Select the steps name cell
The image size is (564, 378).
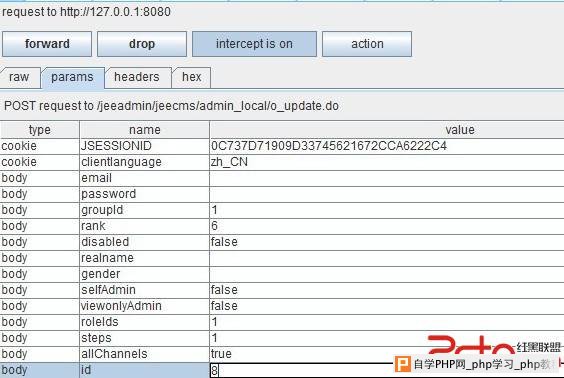click(x=144, y=338)
